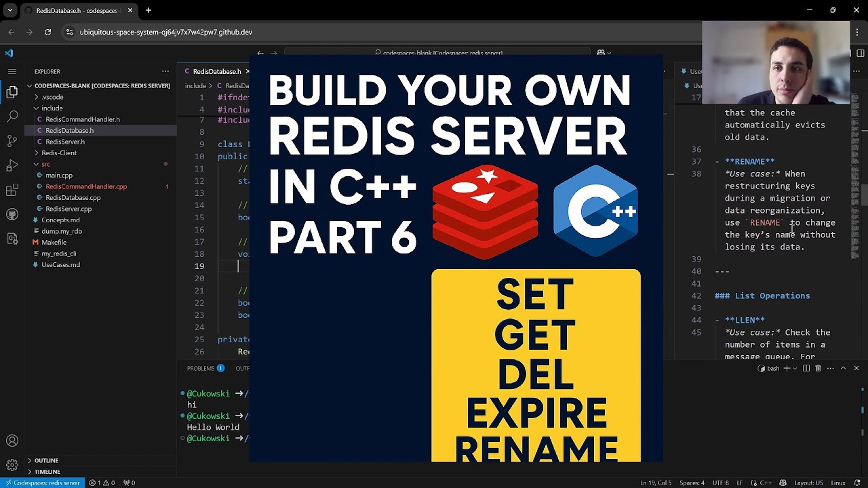Split the terminal panel

pyautogui.click(x=806, y=368)
